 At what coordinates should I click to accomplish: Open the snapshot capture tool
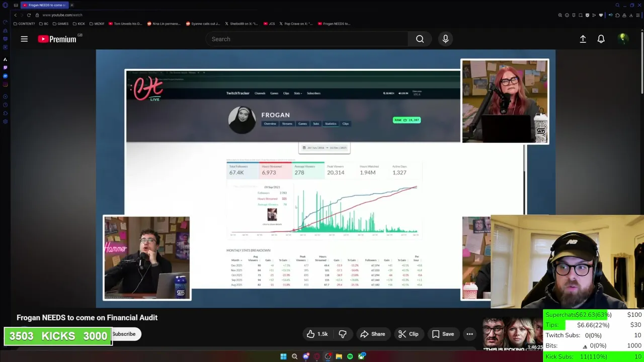point(580,15)
